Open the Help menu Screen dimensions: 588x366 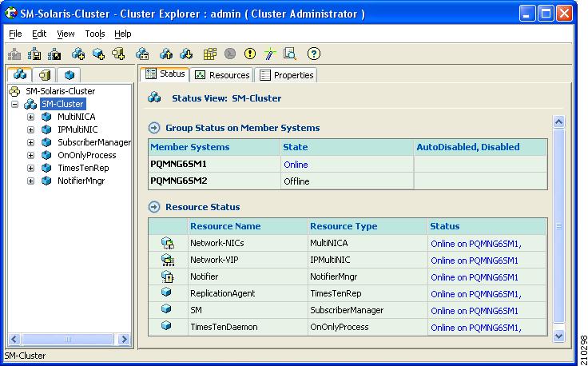(x=122, y=34)
